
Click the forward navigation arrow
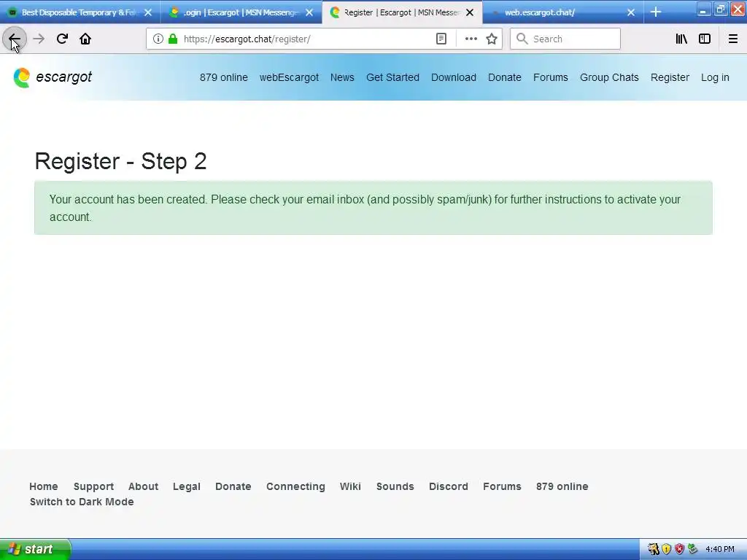coord(39,39)
